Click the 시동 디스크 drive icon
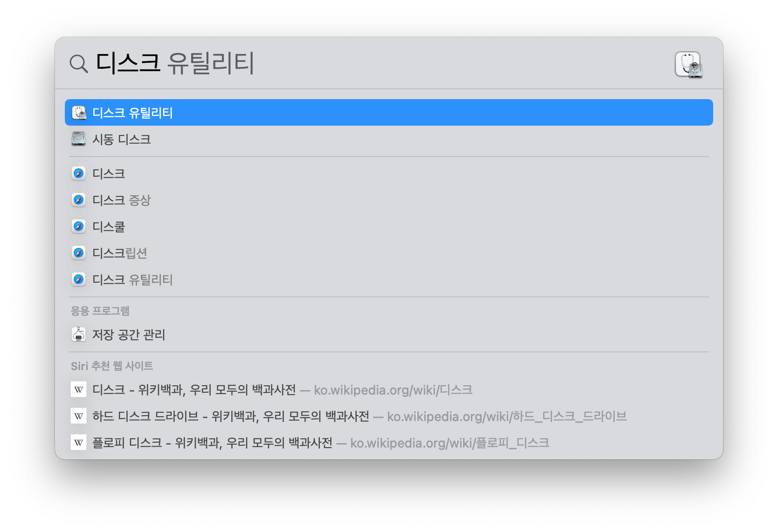Image resolution: width=778 pixels, height=532 pixels. coord(79,139)
